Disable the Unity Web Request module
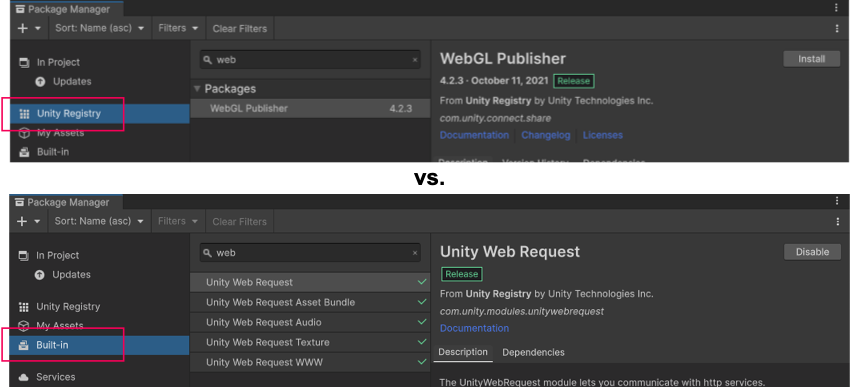851x387 pixels. (x=812, y=252)
